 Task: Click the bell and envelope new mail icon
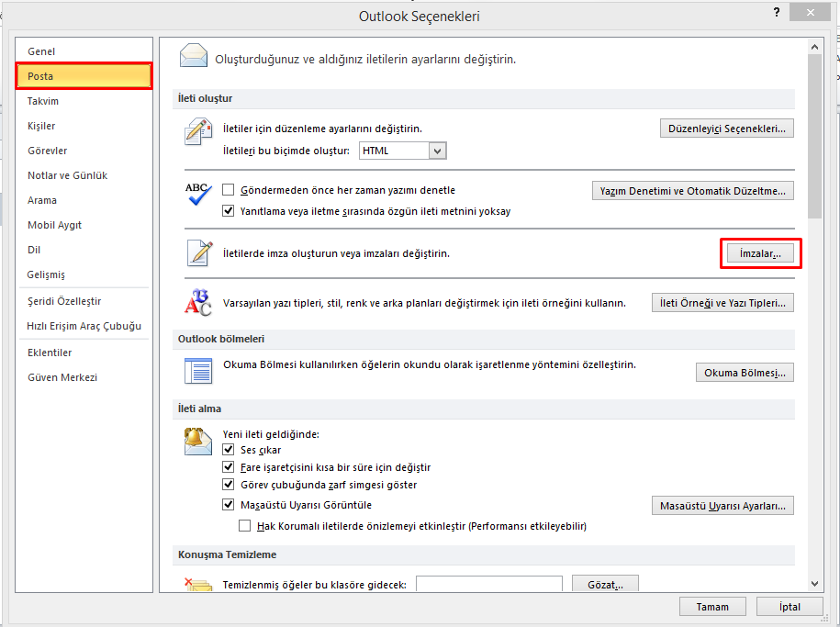pos(197,441)
